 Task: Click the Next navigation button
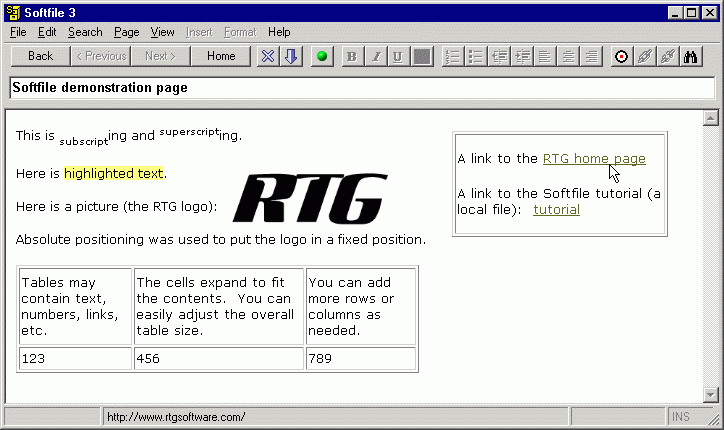pyautogui.click(x=160, y=56)
